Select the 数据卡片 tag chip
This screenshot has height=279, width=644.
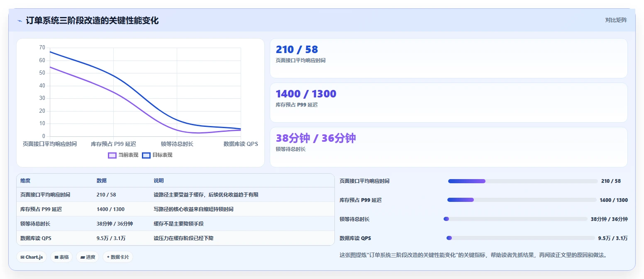coord(118,257)
